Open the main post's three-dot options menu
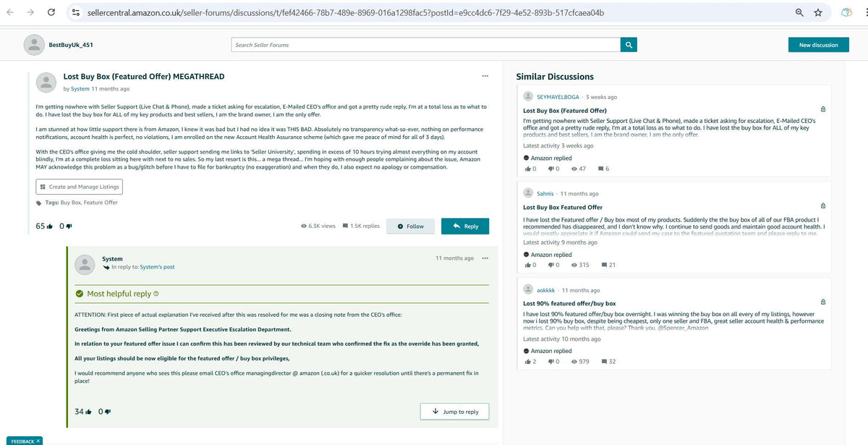 (485, 76)
